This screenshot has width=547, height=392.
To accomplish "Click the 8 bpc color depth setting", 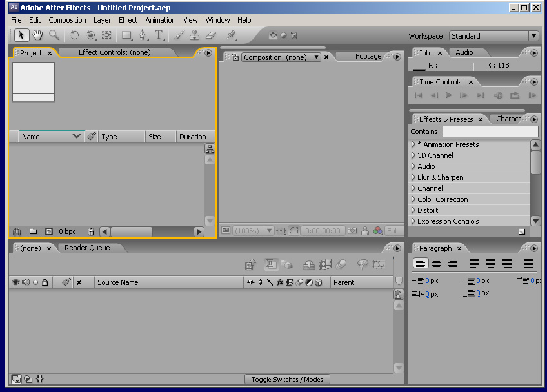I will click(x=67, y=231).
